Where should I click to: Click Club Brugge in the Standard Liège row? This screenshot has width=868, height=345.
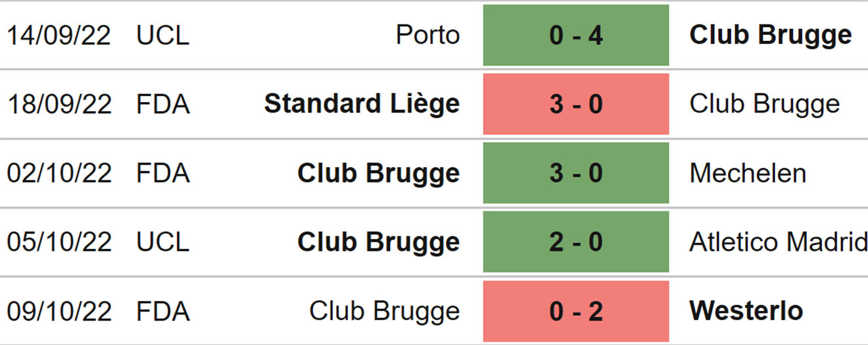[764, 104]
